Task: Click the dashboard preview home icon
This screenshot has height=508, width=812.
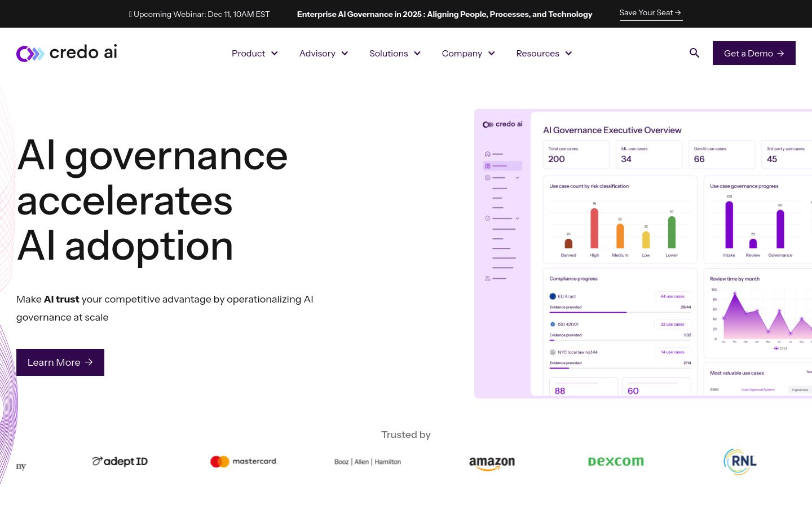Action: tap(488, 154)
